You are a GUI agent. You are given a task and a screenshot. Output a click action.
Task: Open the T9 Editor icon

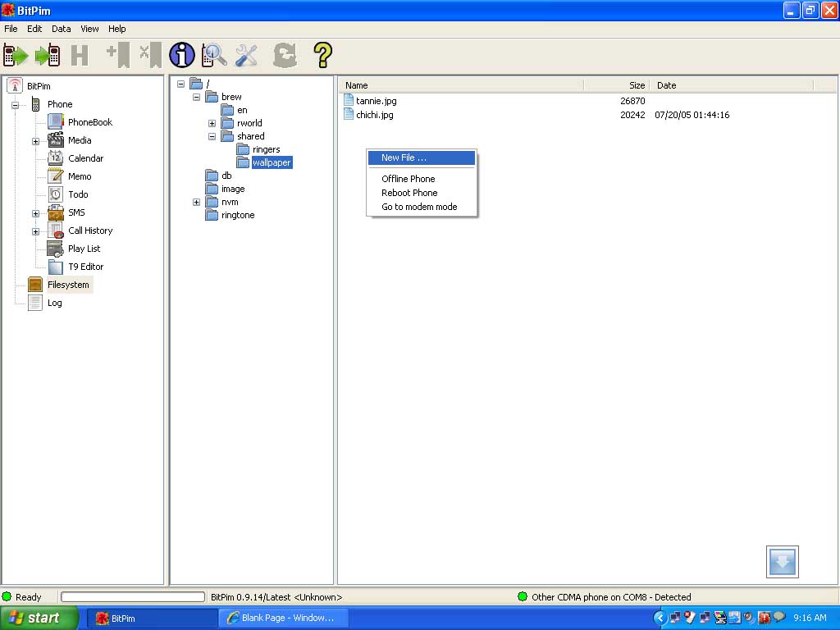tap(56, 267)
